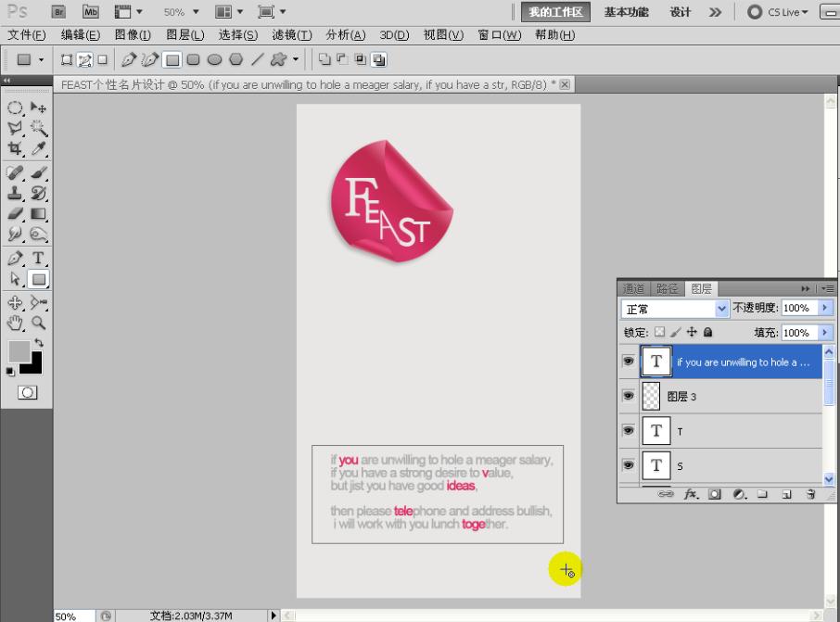Open the zoom level dropdown showing 50%

coord(182,11)
